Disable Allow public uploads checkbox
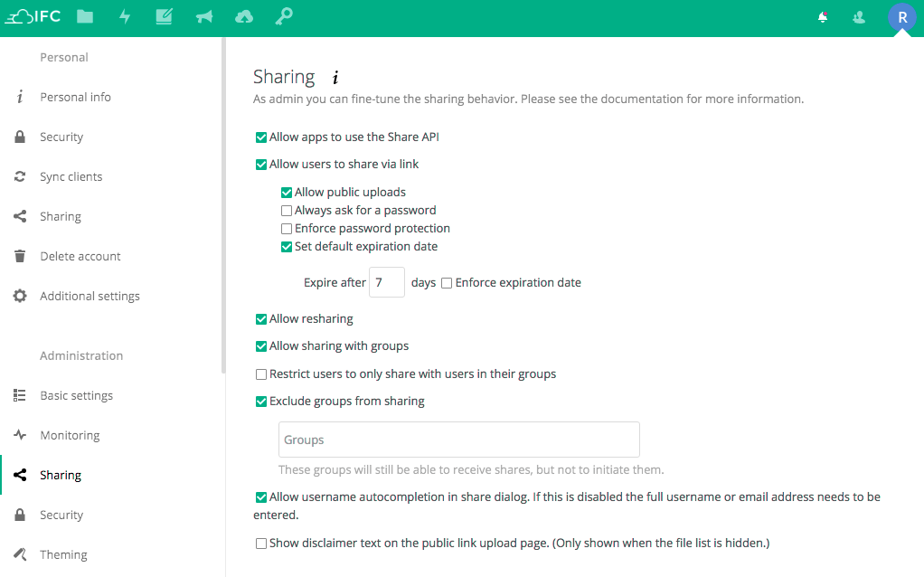The height and width of the screenshot is (577, 924). pos(287,193)
